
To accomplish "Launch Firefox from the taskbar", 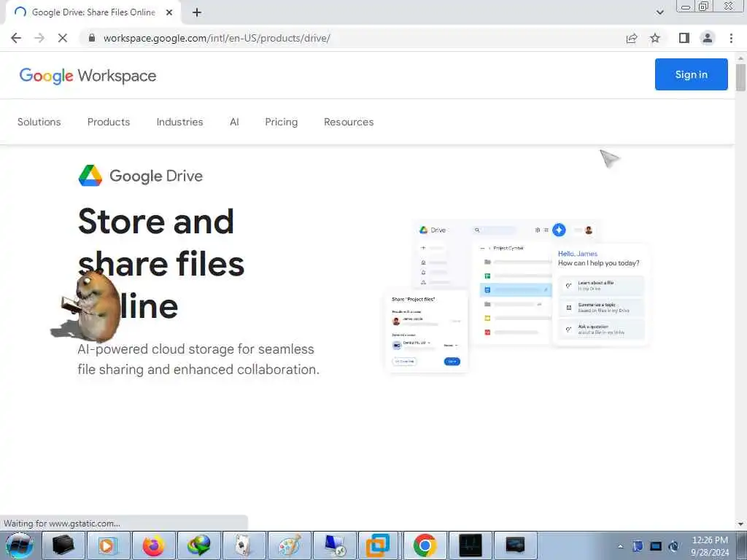I will pos(153,545).
